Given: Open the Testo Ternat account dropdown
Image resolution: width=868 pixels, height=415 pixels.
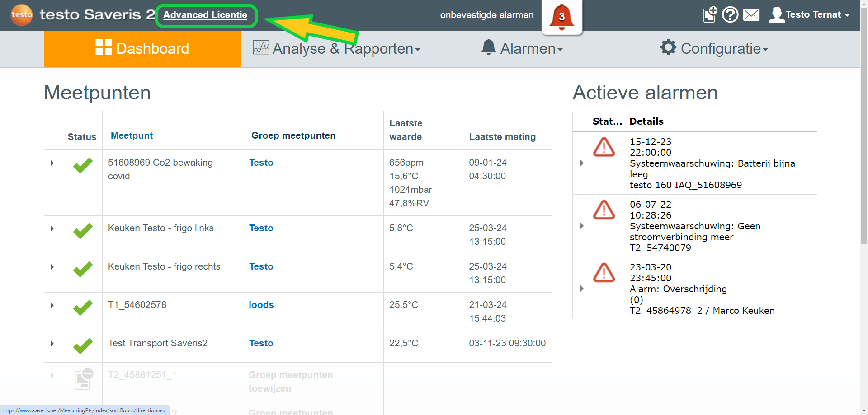Looking at the screenshot, I should (x=817, y=14).
